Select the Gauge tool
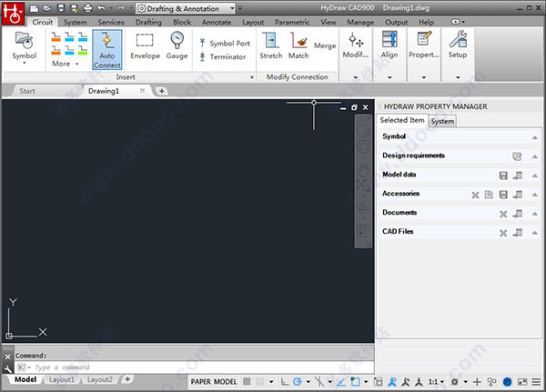Screen dimensions: 546x392 (x=177, y=46)
